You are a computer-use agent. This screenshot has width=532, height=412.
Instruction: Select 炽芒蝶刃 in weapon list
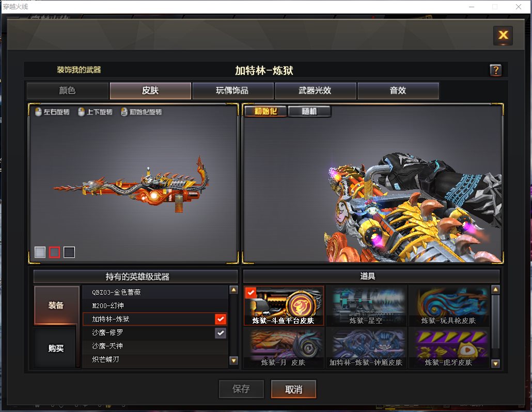coord(155,359)
